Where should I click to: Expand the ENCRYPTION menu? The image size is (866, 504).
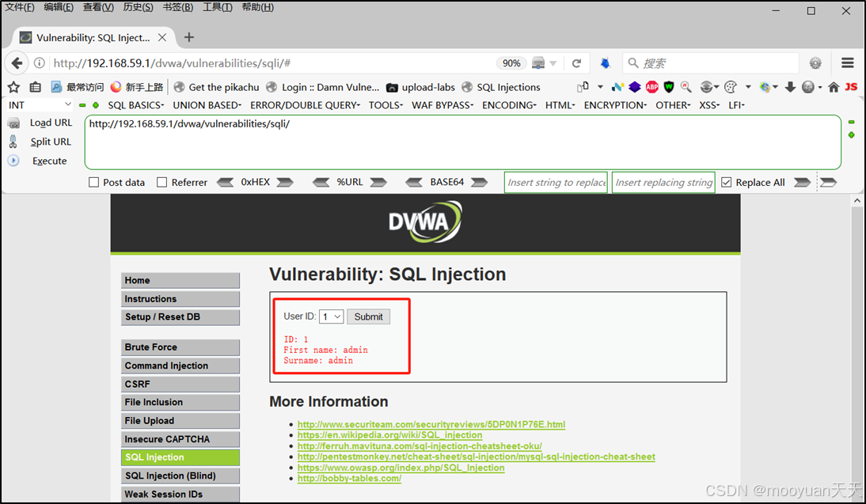point(615,105)
